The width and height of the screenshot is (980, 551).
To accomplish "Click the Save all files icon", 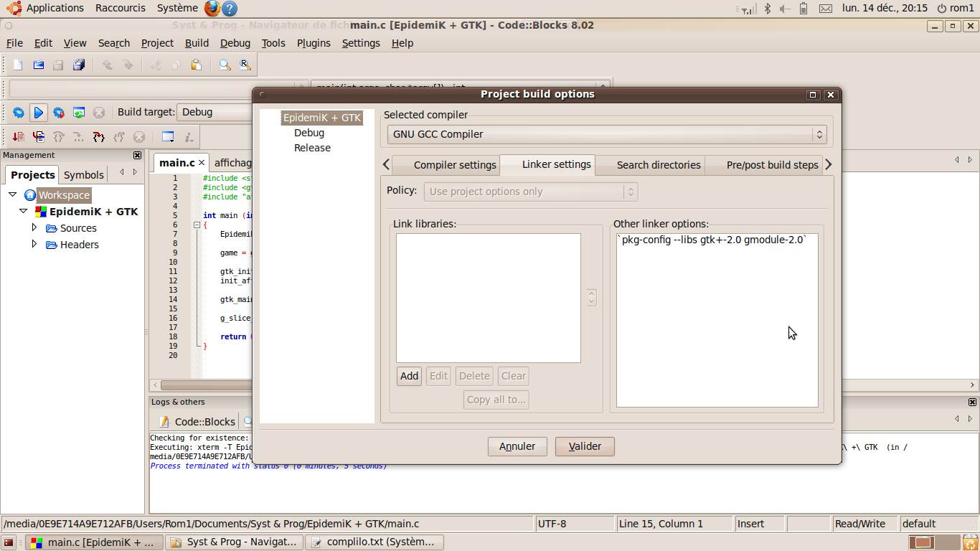I will [80, 65].
